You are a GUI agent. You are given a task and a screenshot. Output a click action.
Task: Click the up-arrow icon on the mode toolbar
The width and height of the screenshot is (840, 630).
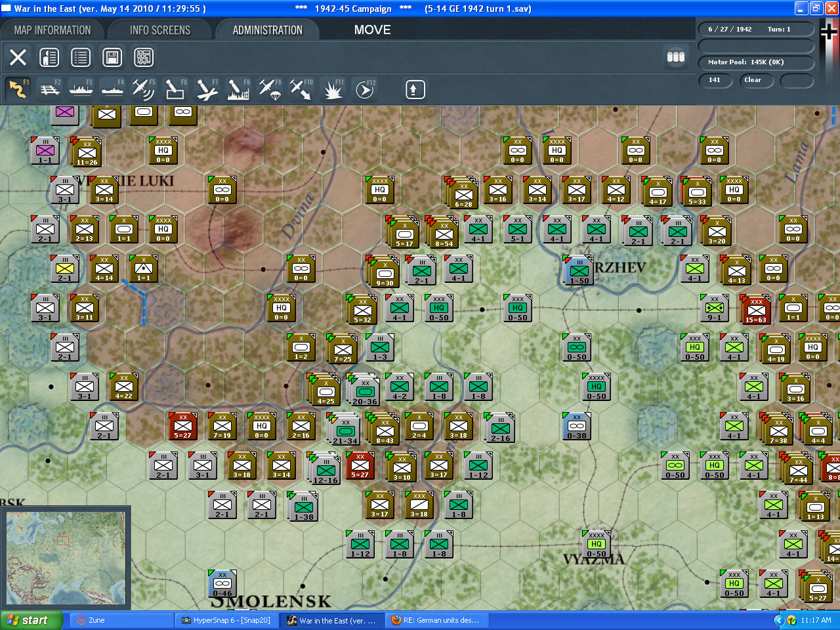(414, 89)
